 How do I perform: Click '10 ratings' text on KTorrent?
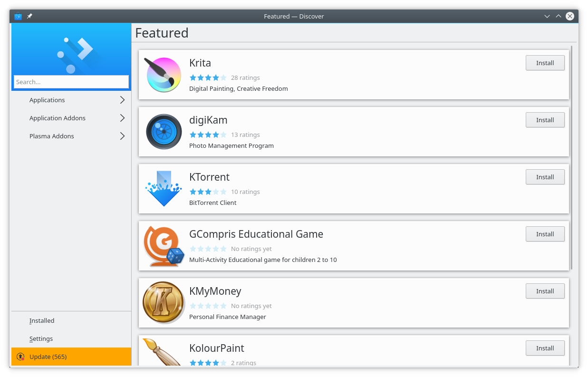click(x=245, y=192)
